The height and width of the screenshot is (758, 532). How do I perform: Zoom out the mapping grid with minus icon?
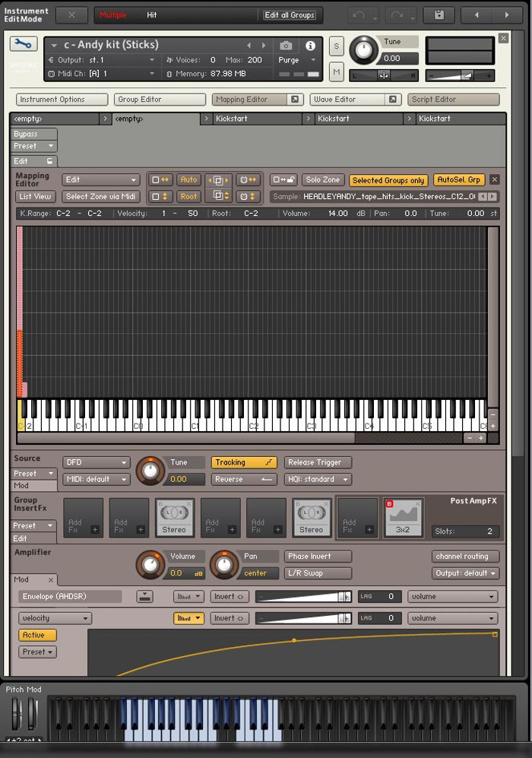click(x=469, y=438)
